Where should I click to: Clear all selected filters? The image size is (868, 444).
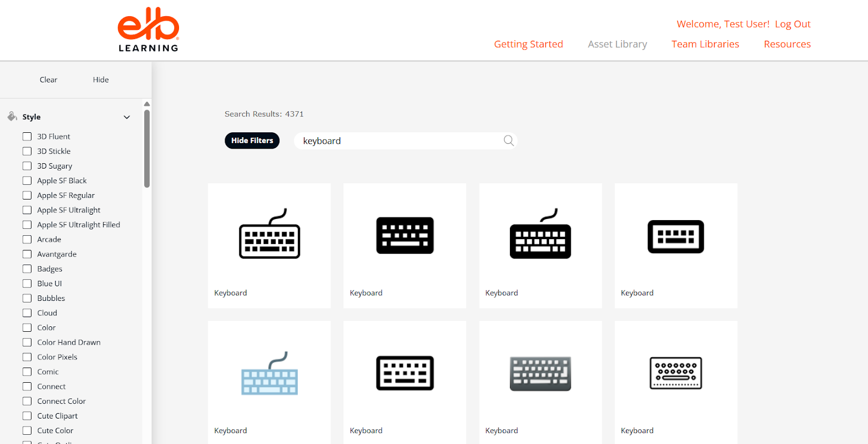48,80
